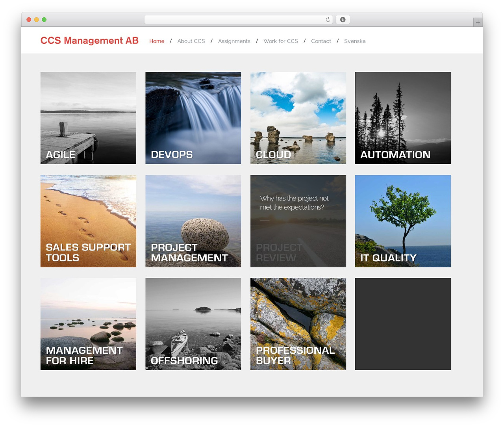Open the Assignments menu item
Viewport: 504px width, 427px height.
[234, 41]
